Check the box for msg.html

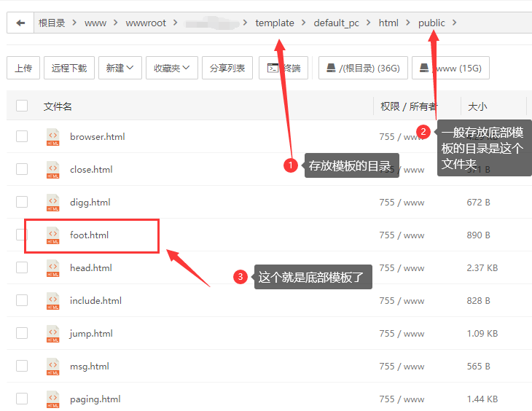[22, 366]
